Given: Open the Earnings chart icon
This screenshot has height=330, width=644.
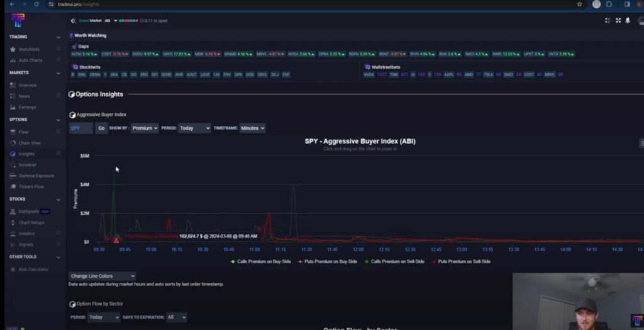Looking at the screenshot, I should [x=13, y=107].
